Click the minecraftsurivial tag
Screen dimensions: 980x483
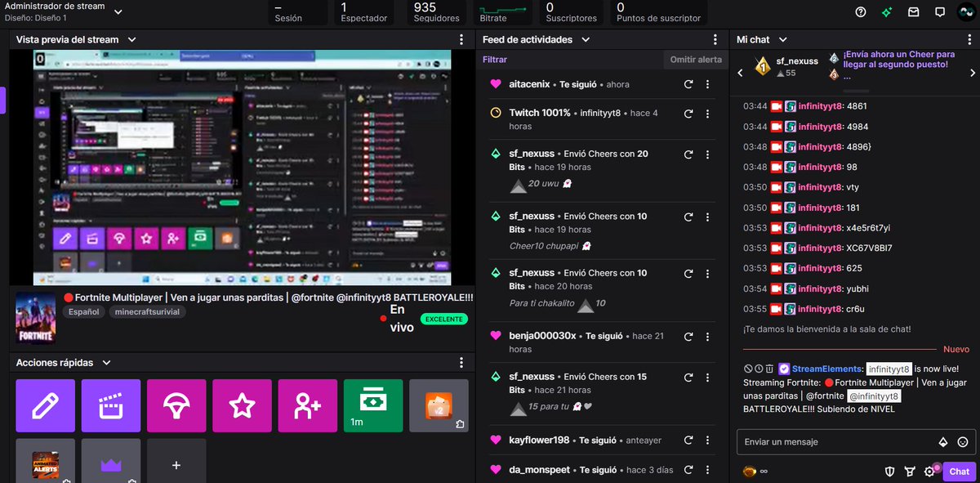(x=147, y=311)
